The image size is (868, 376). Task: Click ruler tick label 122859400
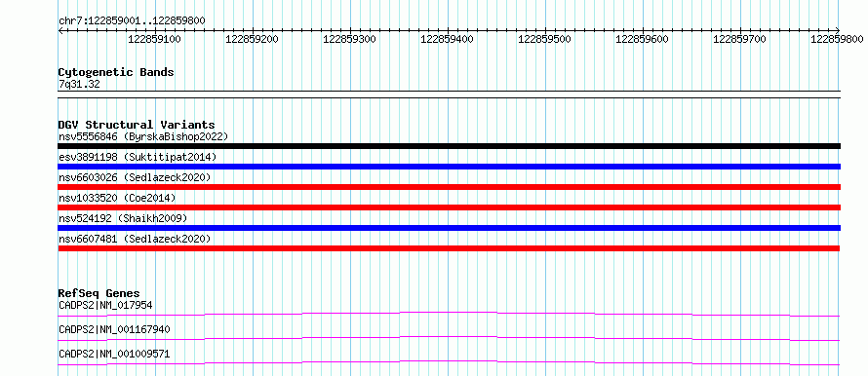(447, 39)
